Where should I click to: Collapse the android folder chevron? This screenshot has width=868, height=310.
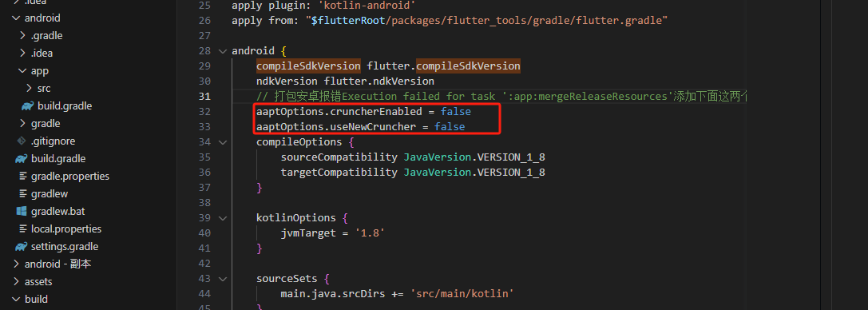pyautogui.click(x=16, y=18)
